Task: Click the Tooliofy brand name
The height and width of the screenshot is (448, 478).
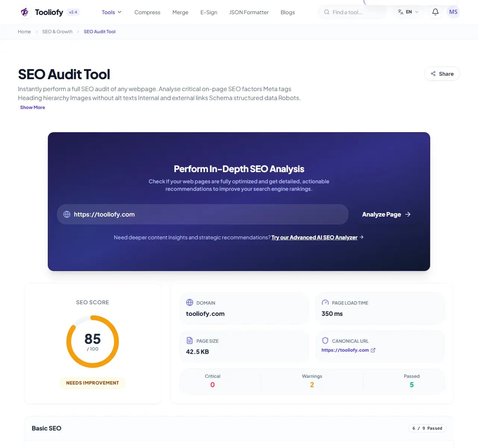Action: (49, 12)
